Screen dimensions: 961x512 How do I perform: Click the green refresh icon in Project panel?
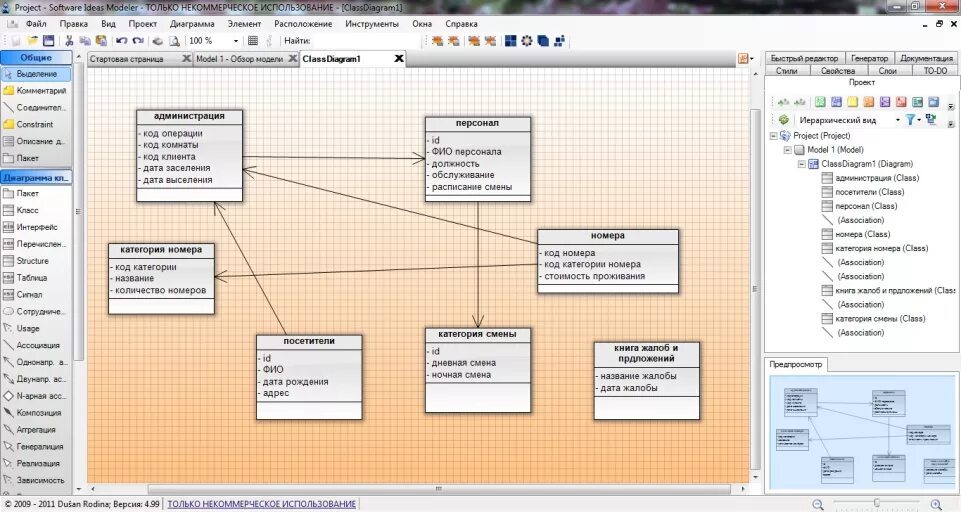point(783,120)
